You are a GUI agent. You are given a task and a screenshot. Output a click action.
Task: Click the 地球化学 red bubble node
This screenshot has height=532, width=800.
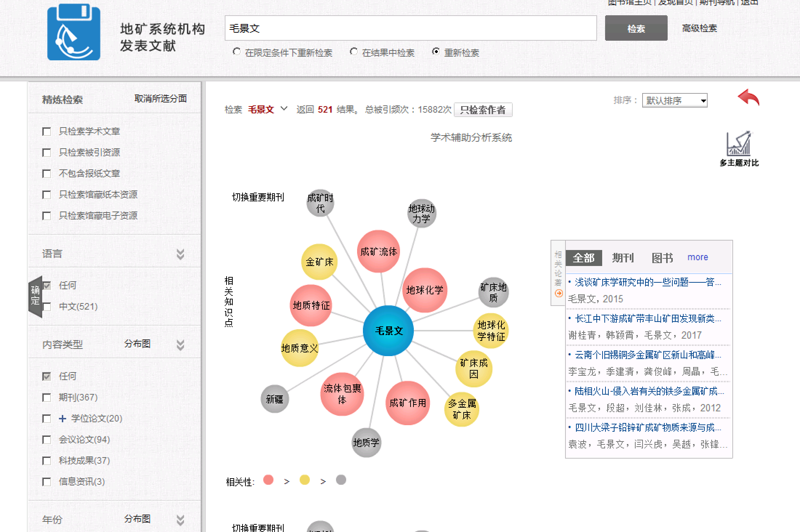point(424,290)
